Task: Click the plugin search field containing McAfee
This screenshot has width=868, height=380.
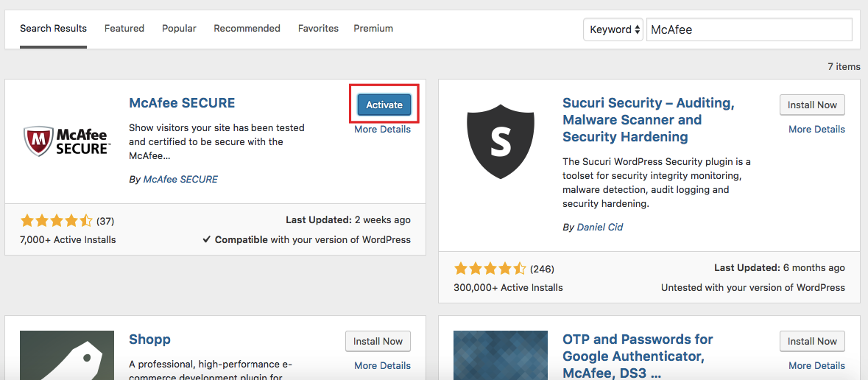Action: [x=749, y=29]
